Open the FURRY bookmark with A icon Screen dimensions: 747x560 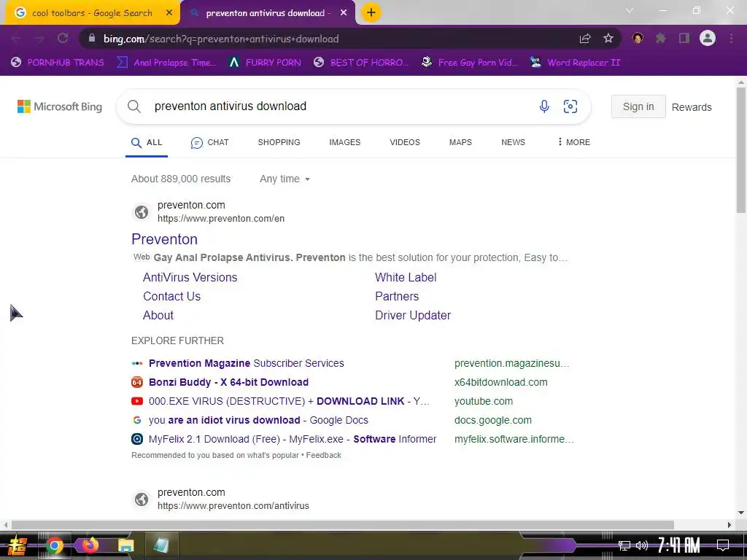[x=265, y=63]
